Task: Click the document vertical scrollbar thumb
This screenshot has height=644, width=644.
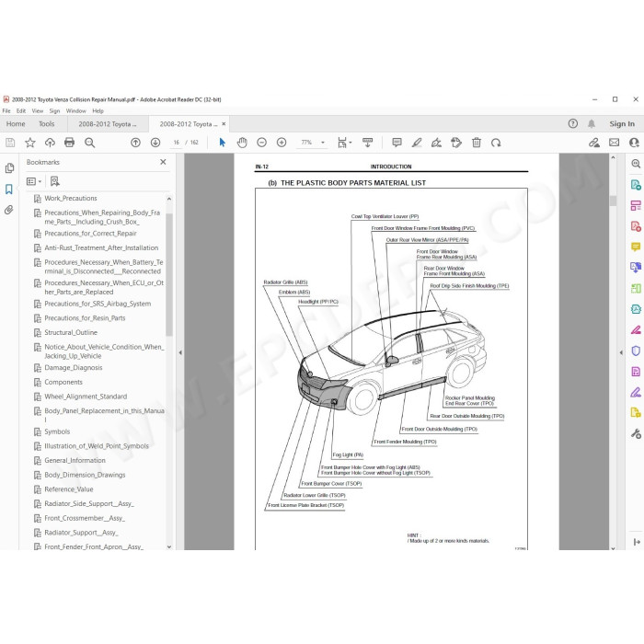Action: coord(614,201)
